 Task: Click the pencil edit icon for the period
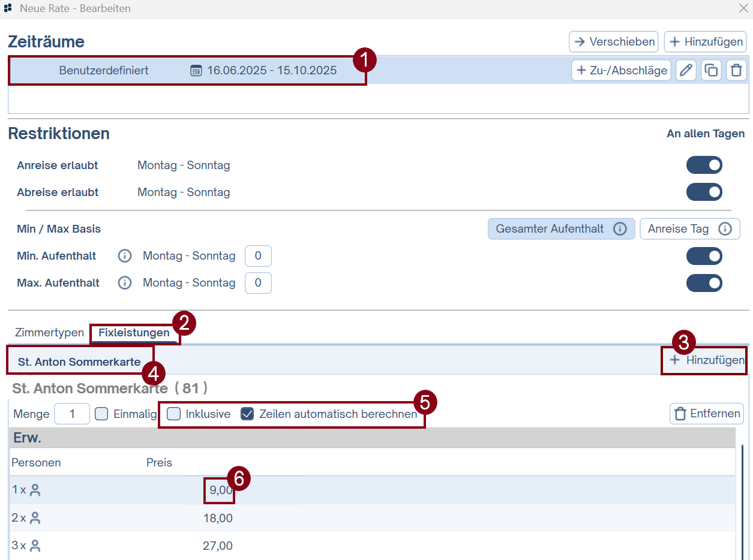(x=686, y=70)
